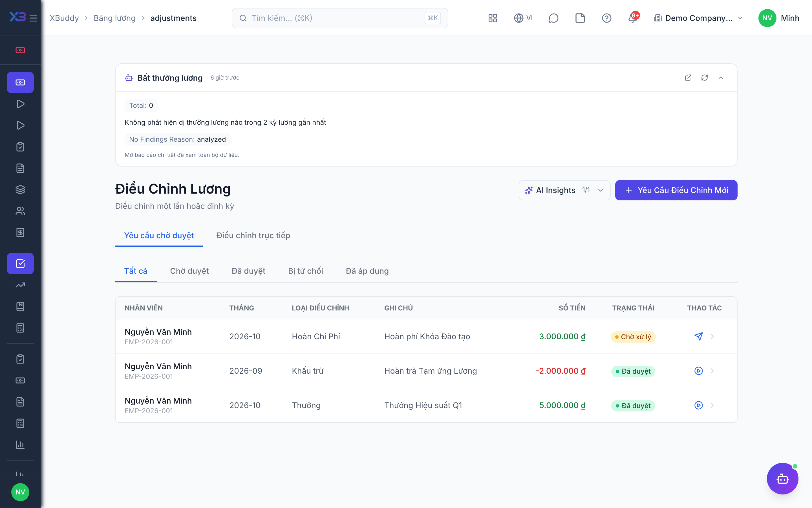The height and width of the screenshot is (508, 812).
Task: Click the SỐ TIỀN column header
Action: (572, 308)
